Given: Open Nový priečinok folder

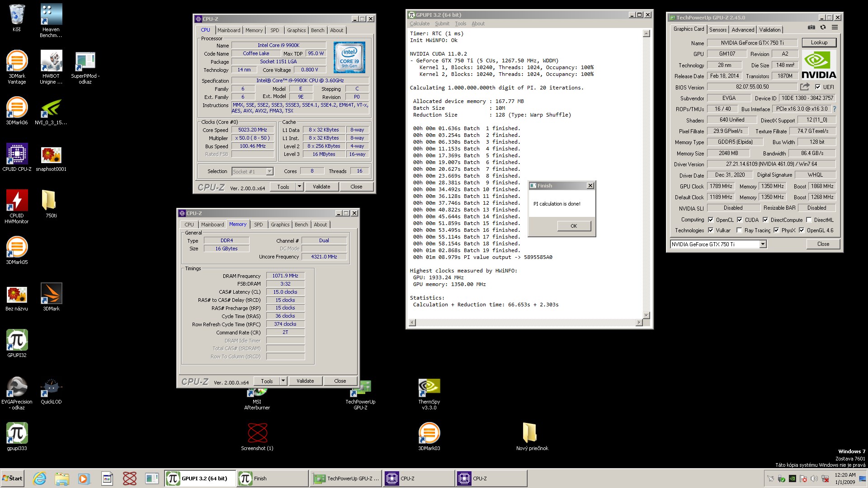Looking at the screenshot, I should click(532, 436).
